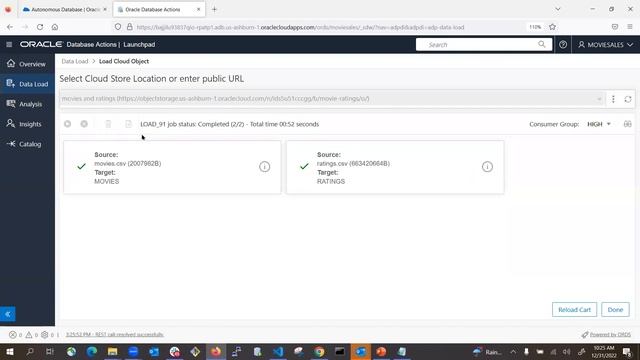The width and height of the screenshot is (640, 360).
Task: Open info for ratings.csv load
Action: tap(487, 167)
